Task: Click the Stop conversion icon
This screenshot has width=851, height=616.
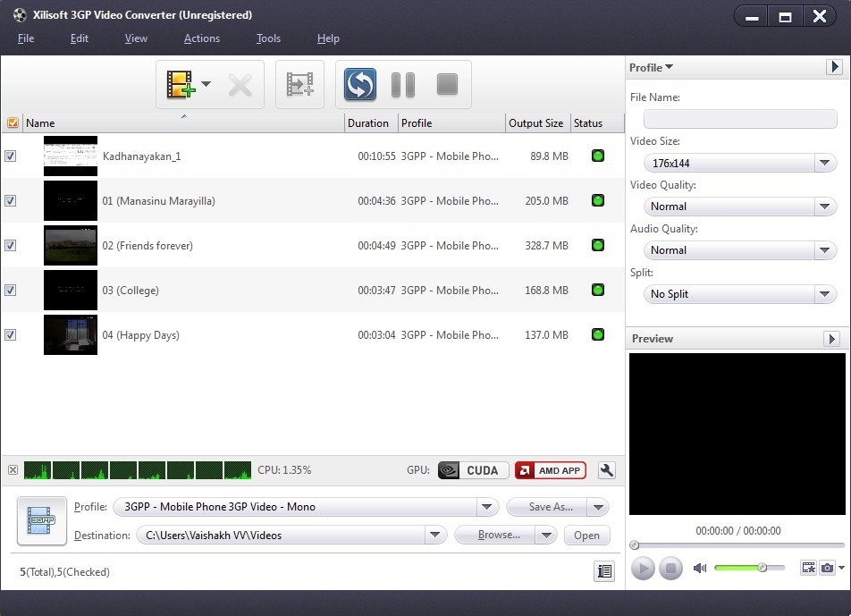Action: (448, 84)
